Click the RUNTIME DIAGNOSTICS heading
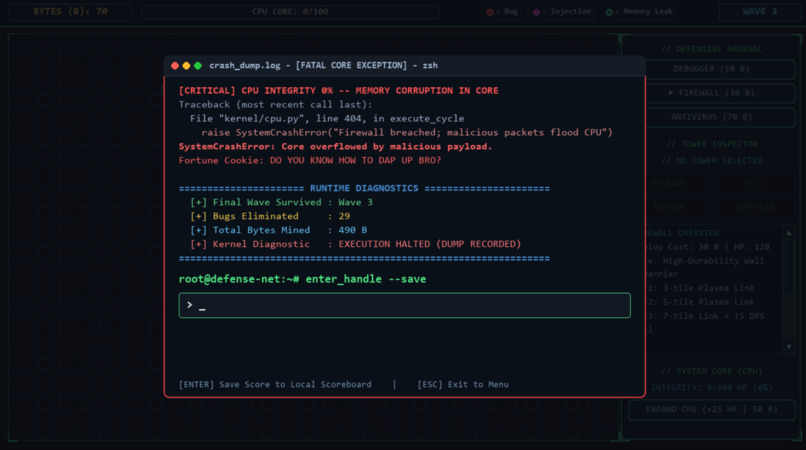Image resolution: width=806 pixels, height=450 pixels. (364, 188)
